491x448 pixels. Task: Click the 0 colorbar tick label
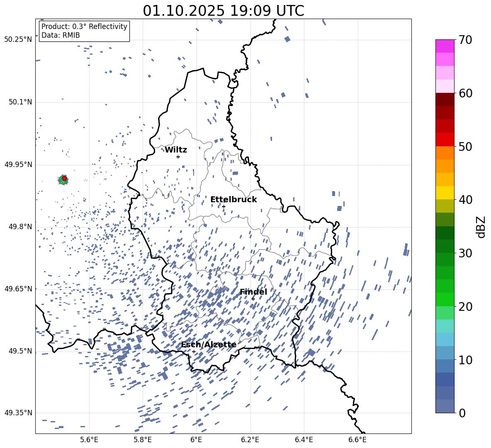click(462, 413)
